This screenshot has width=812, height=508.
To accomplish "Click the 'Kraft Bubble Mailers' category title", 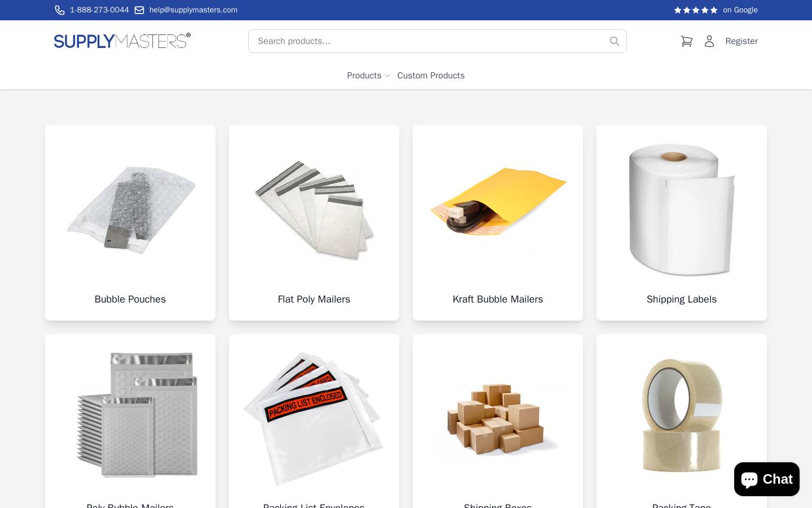I will (x=498, y=299).
